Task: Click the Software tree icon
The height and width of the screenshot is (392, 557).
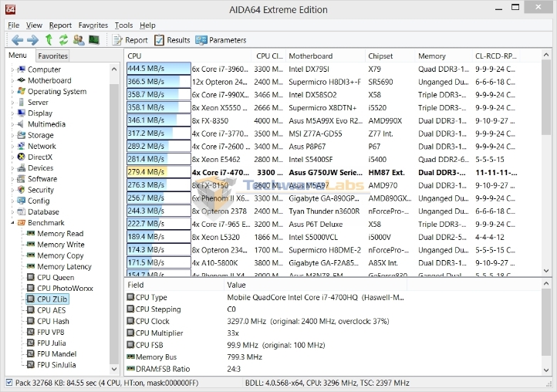Action: click(x=22, y=179)
